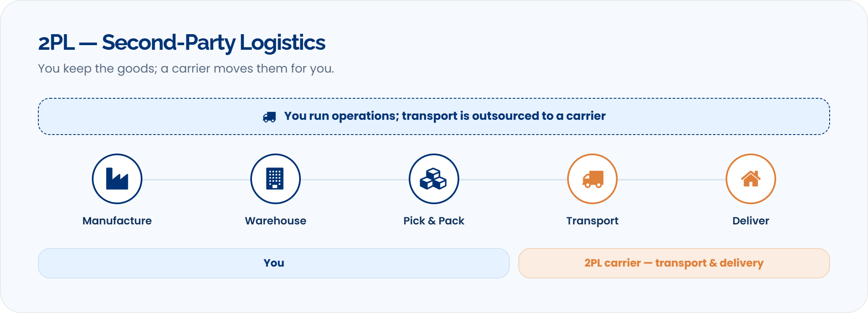Image resolution: width=868 pixels, height=313 pixels.
Task: Click connector between Pick & Pack and Transport
Action: pyautogui.click(x=513, y=180)
